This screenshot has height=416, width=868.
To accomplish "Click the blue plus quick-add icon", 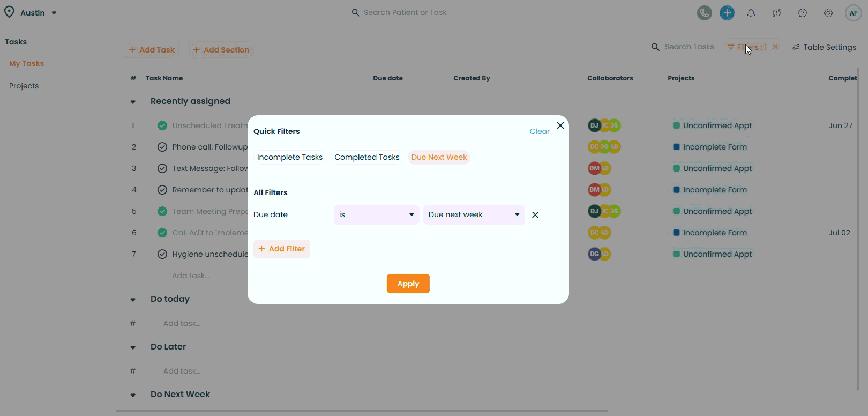I will [x=727, y=13].
